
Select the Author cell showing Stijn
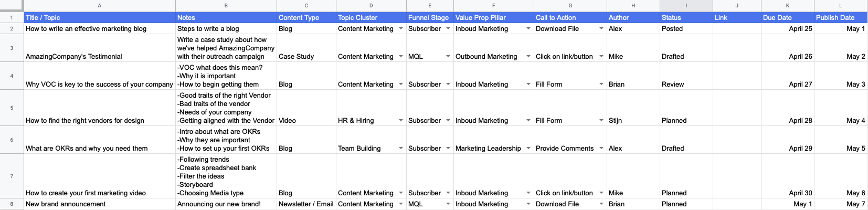(x=633, y=121)
